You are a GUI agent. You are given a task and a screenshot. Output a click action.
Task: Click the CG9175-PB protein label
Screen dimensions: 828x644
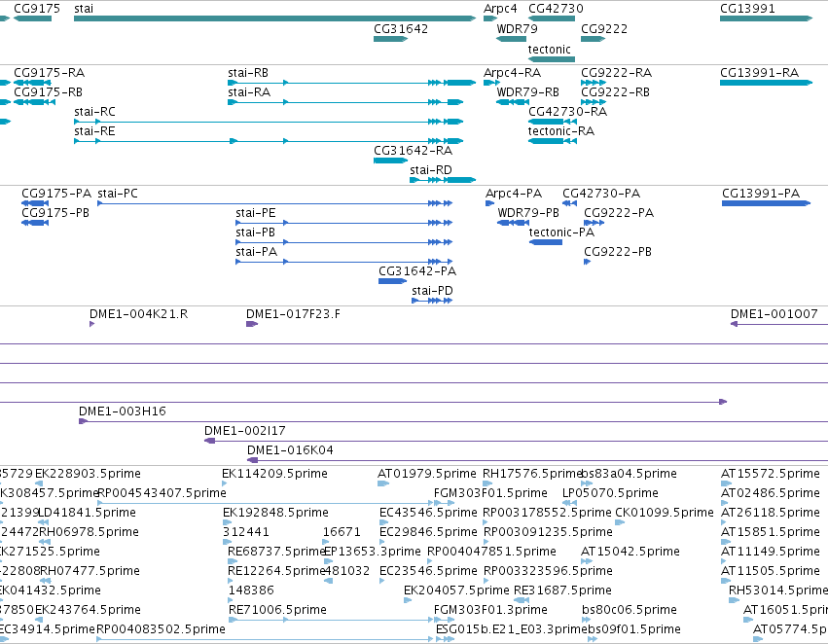coord(55,213)
